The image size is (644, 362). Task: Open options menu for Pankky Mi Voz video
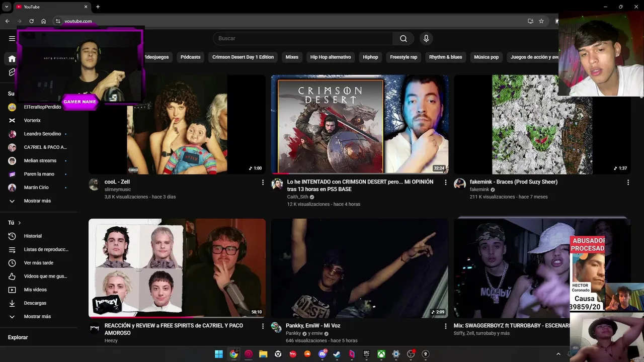point(445,326)
